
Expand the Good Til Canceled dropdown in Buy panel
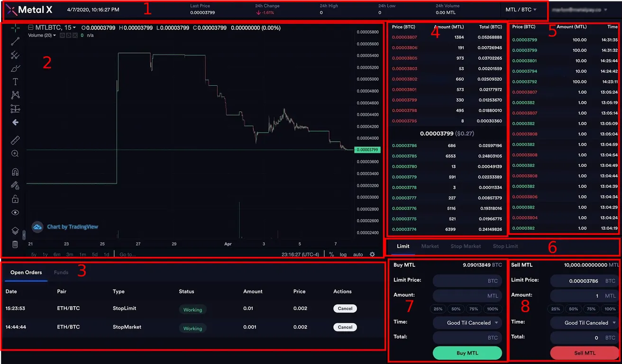467,323
